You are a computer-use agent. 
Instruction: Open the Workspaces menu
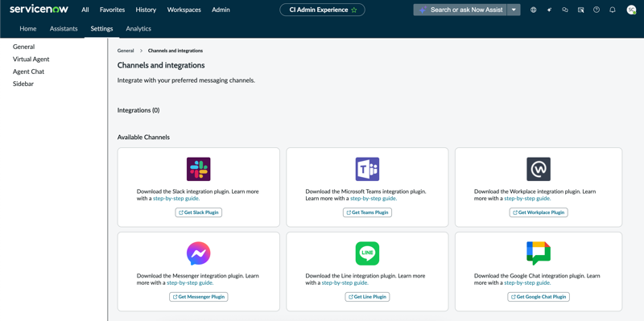tap(184, 10)
